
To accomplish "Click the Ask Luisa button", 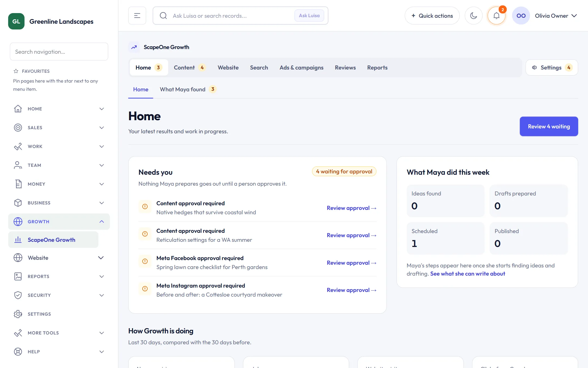I will click(x=309, y=16).
